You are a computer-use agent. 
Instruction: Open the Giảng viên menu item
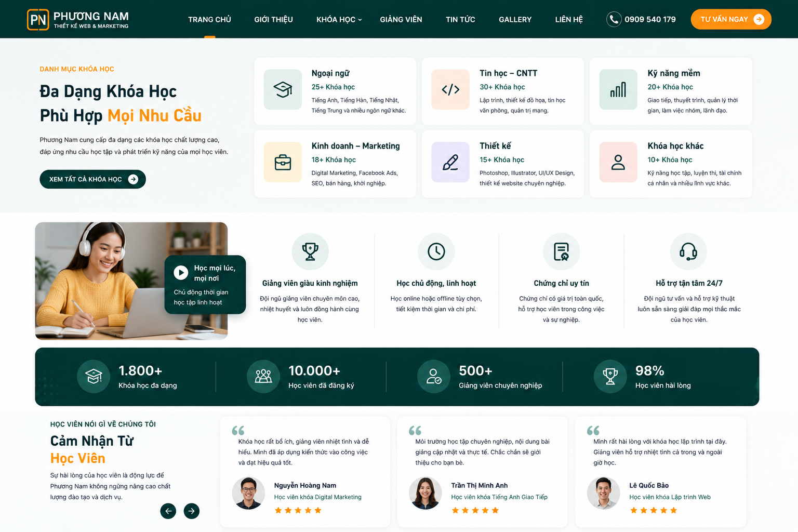click(x=401, y=20)
